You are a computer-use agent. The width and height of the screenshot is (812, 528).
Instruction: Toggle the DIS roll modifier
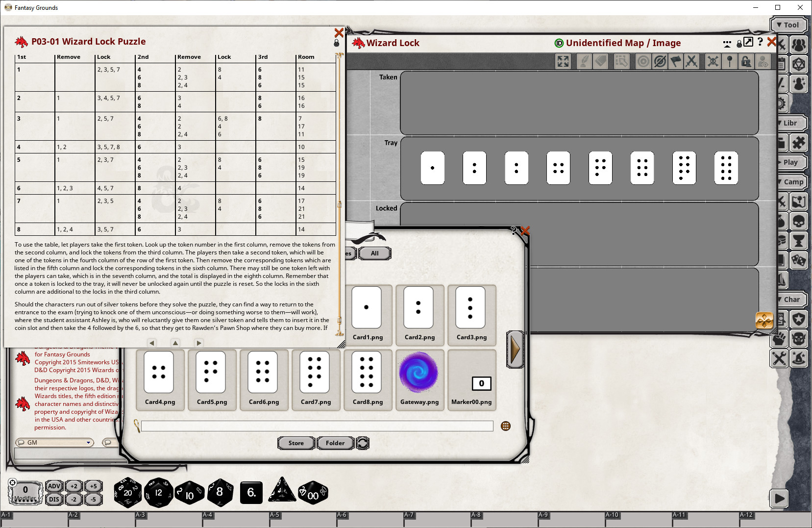pos(54,499)
